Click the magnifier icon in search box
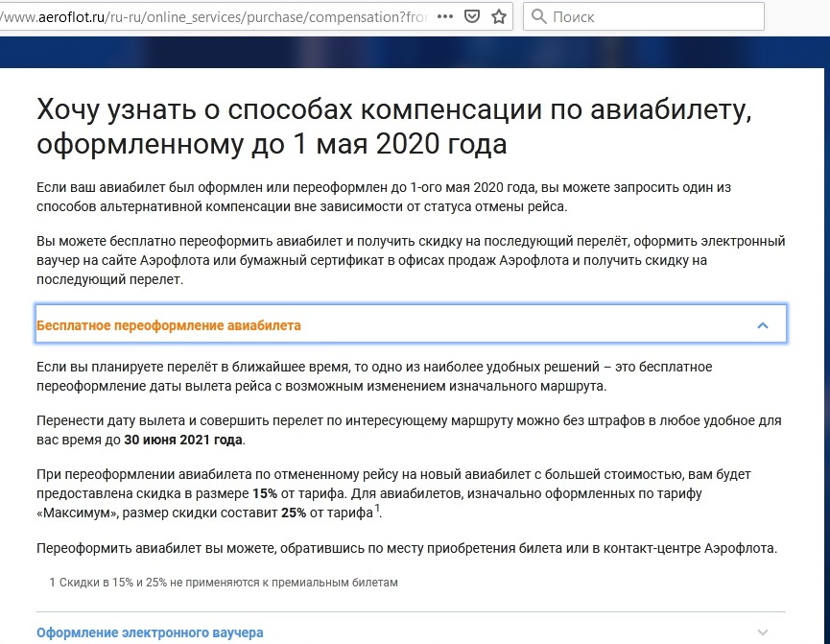Image resolution: width=830 pixels, height=644 pixels. coord(539,16)
